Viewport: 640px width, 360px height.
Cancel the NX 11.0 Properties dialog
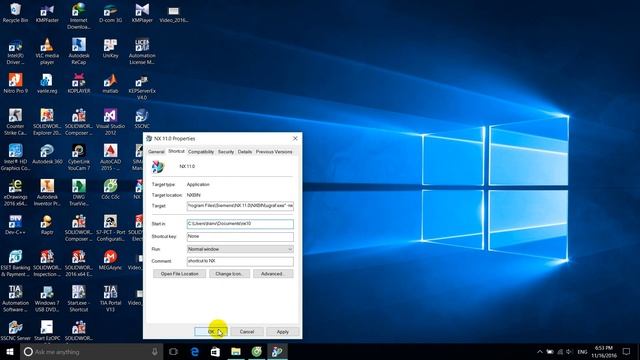pyautogui.click(x=247, y=331)
